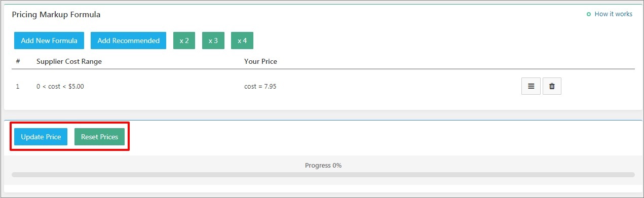Choose the Add Recommended button
The width and height of the screenshot is (644, 198).
pos(128,41)
